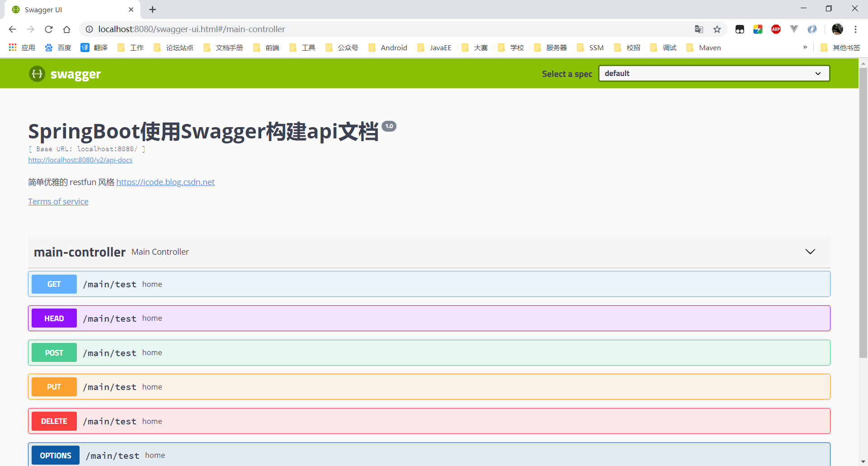Collapse the main-controller section chevron

coord(810,252)
